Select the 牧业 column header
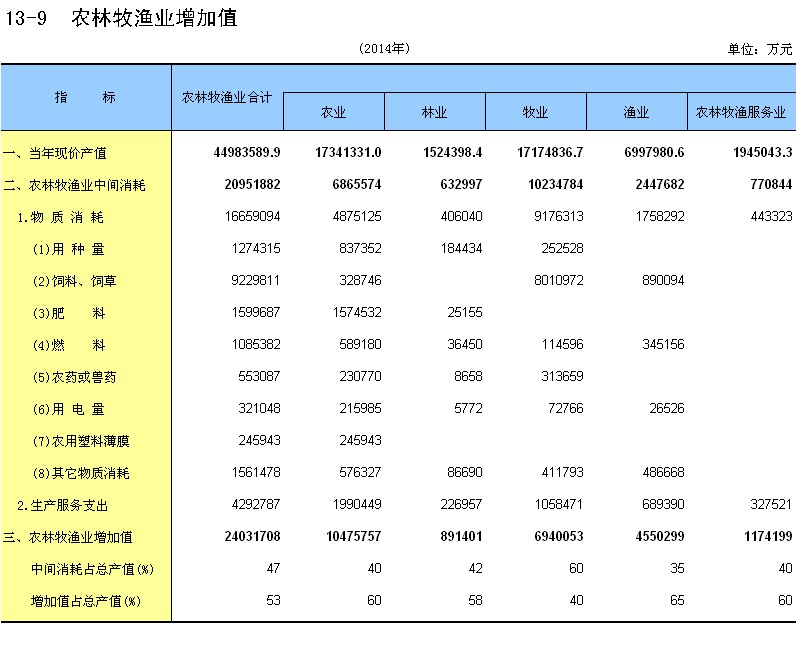 click(x=535, y=113)
